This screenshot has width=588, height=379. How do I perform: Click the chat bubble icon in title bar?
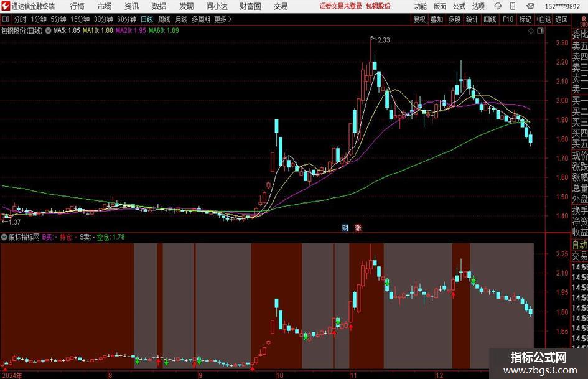498,6
